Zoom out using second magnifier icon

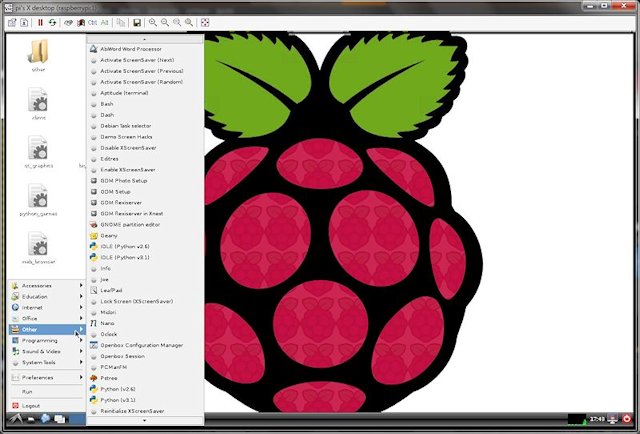(164, 23)
